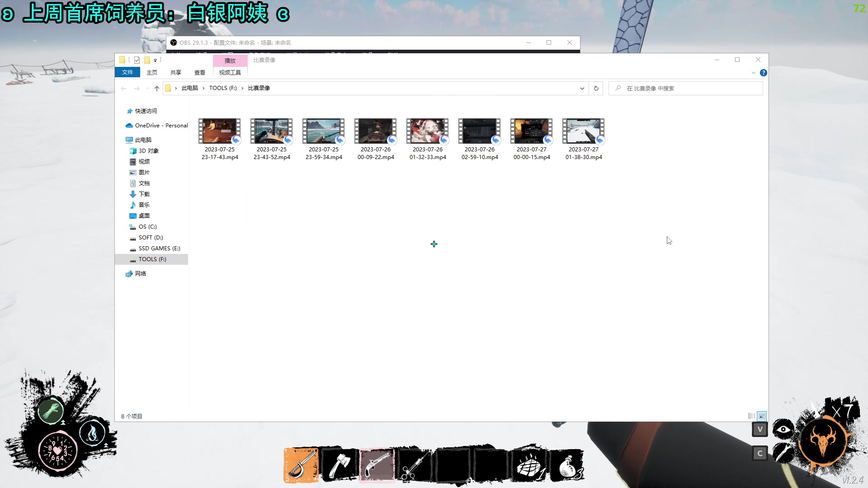Click the folder icon in the Explorer title bar

(x=122, y=60)
